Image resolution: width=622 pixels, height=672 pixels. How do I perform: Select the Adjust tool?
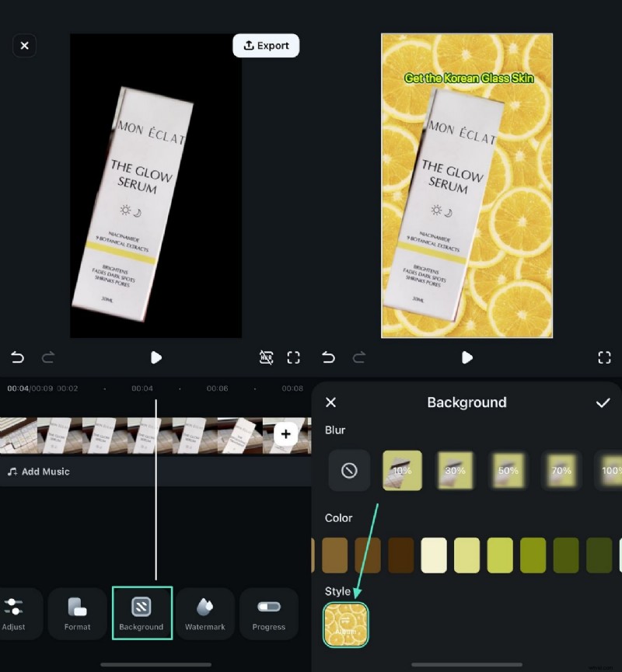(14, 613)
